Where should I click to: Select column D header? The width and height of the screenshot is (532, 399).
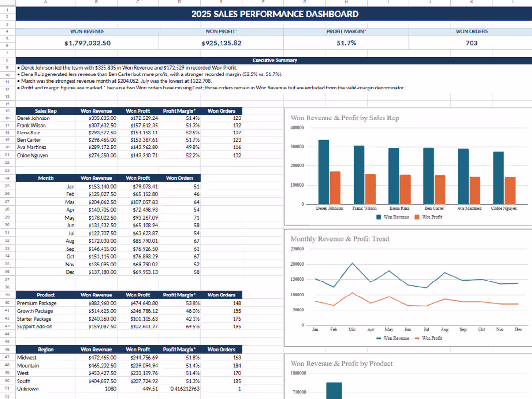point(179,2)
